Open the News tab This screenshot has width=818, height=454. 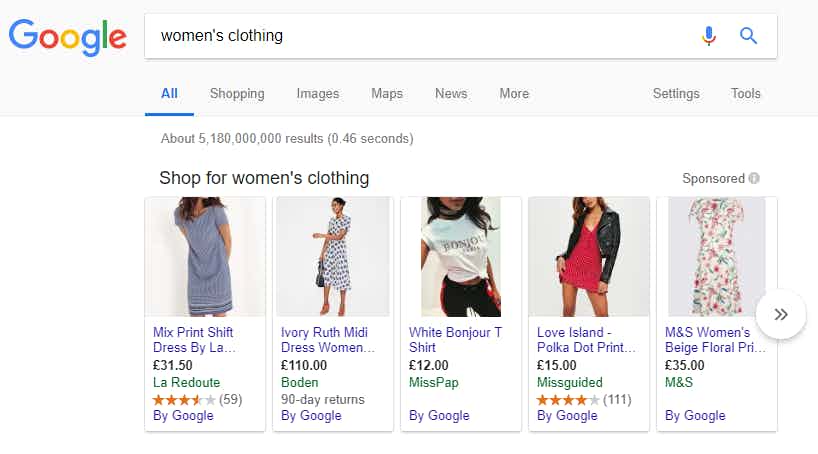tap(451, 94)
